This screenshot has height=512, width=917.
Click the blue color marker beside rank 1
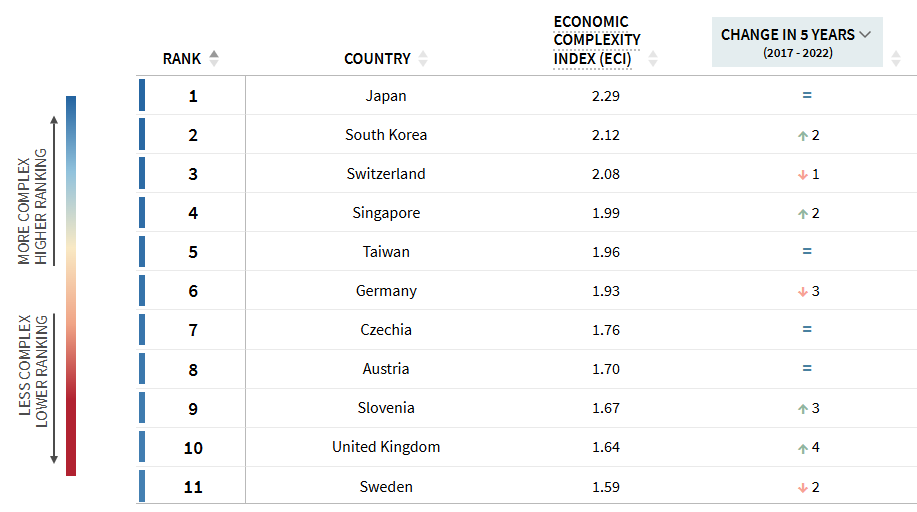(x=142, y=96)
